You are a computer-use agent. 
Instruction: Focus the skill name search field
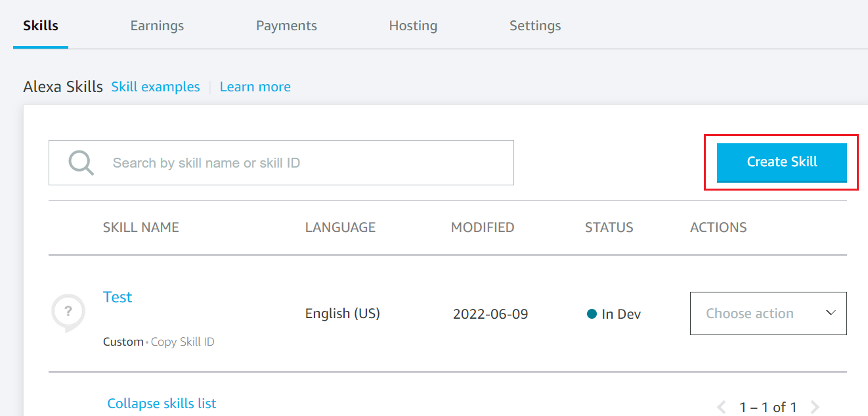coord(281,162)
